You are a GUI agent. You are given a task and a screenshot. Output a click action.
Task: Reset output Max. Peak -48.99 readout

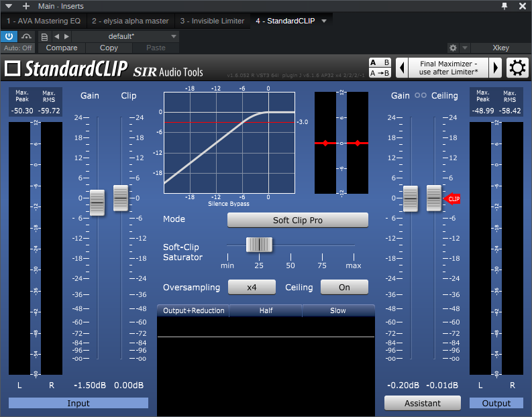483,111
